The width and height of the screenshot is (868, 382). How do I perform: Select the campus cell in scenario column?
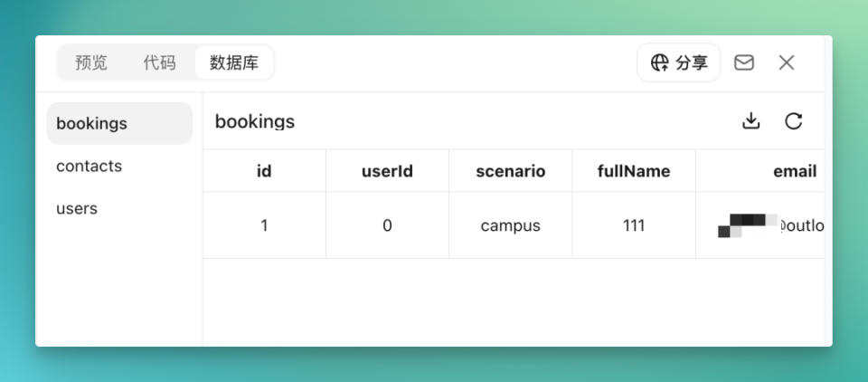tap(510, 225)
